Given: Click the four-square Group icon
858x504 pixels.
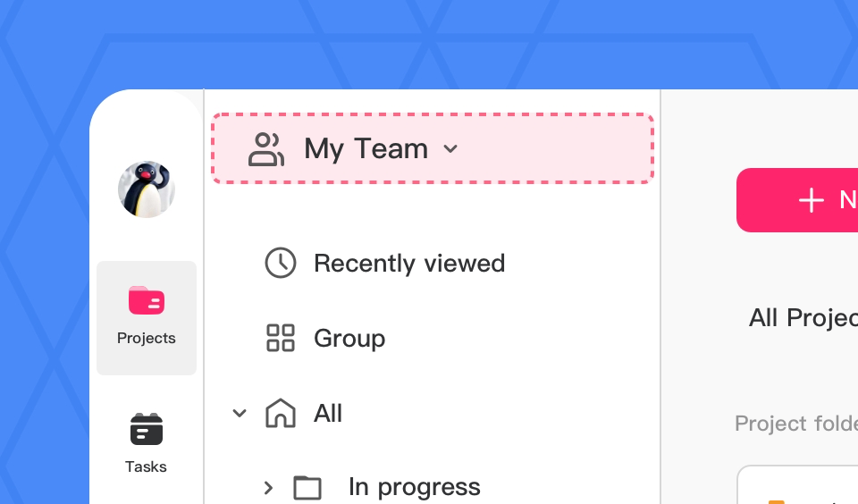Looking at the screenshot, I should [281, 338].
